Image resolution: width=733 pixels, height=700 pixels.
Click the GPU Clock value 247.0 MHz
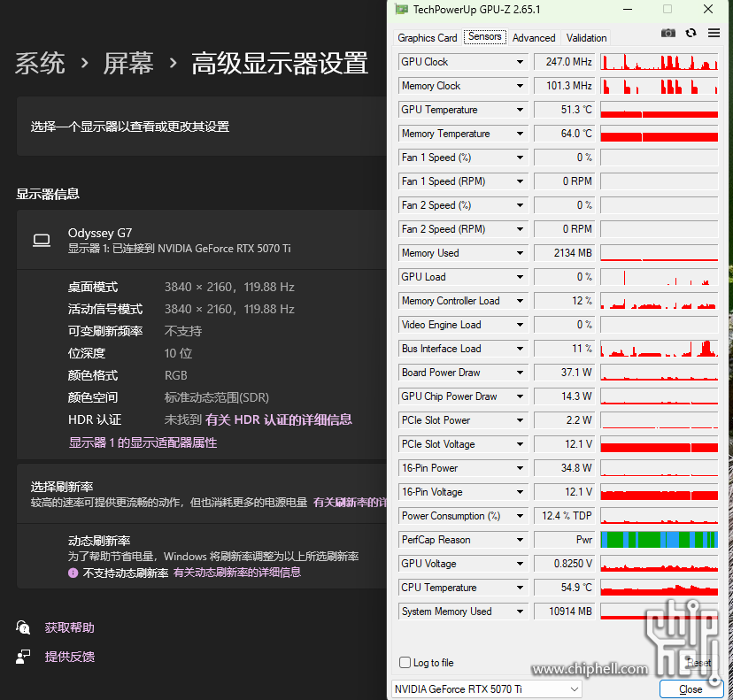[564, 62]
